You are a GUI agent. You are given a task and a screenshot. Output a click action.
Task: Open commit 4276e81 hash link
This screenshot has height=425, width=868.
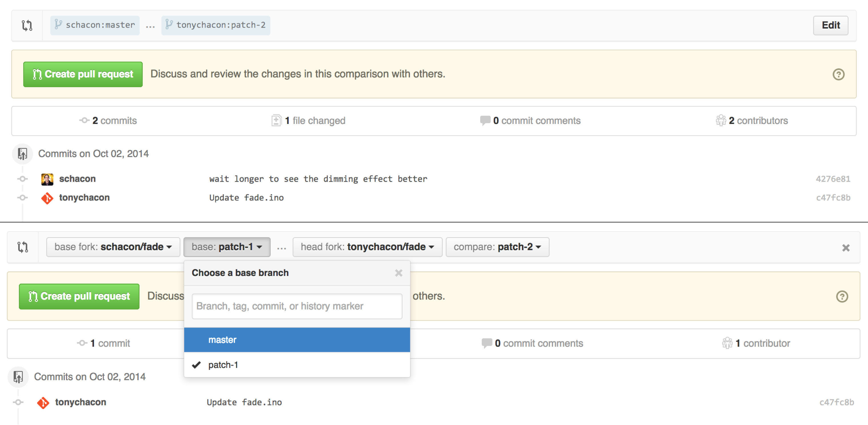833,179
